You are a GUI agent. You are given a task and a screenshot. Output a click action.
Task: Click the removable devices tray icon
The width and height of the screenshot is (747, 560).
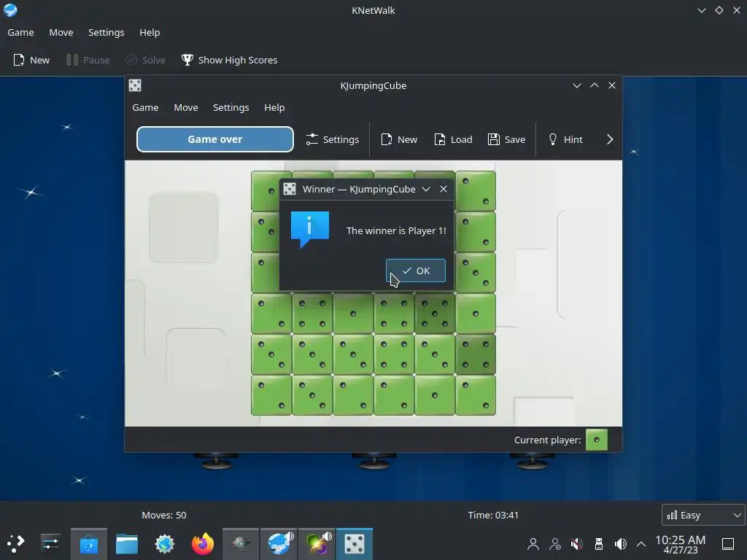point(599,544)
